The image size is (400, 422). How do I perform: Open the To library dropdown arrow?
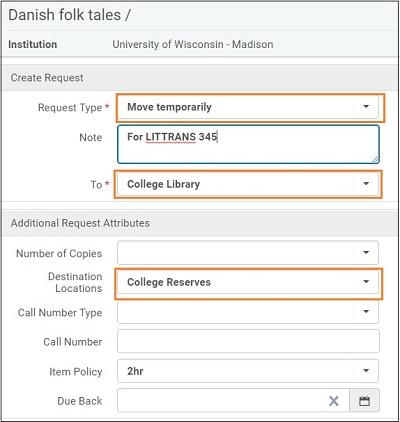coord(366,184)
